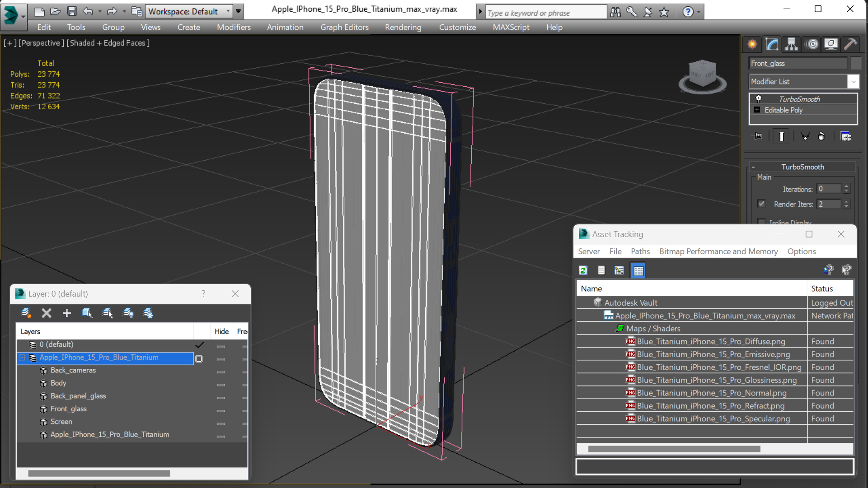Image resolution: width=868 pixels, height=488 pixels.
Task: Open the Display command panel tab
Action: 830,44
